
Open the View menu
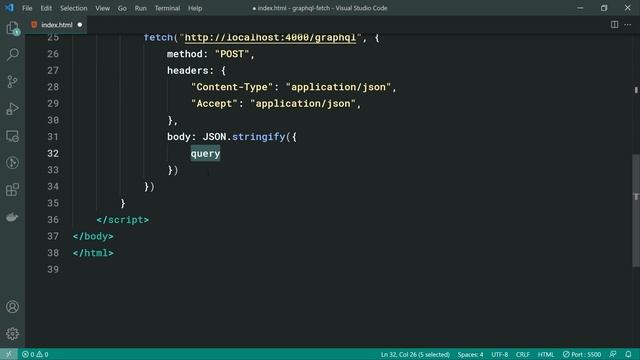[102, 8]
